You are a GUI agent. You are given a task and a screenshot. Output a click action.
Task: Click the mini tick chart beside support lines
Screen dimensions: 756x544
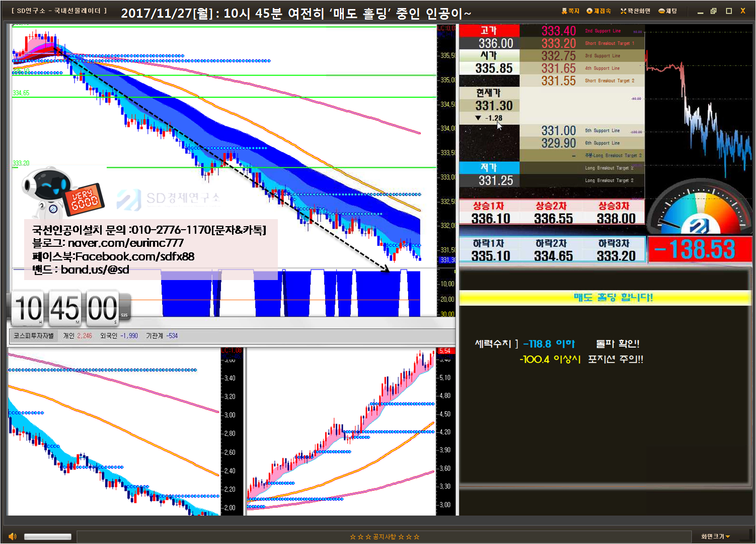698,103
